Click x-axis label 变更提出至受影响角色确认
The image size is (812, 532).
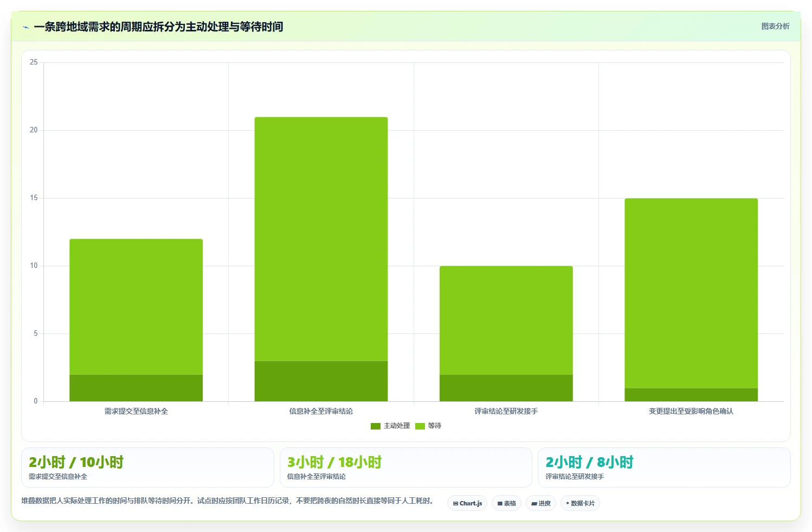click(x=691, y=411)
